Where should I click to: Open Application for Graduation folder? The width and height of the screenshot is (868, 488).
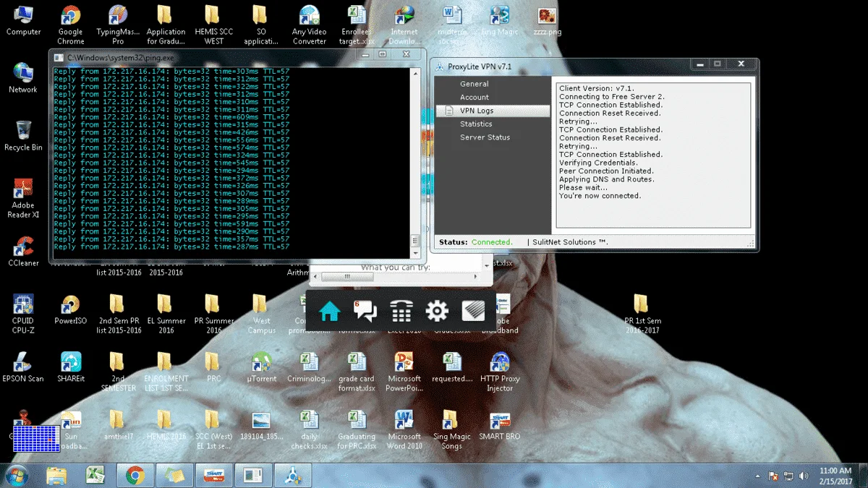pos(166,25)
